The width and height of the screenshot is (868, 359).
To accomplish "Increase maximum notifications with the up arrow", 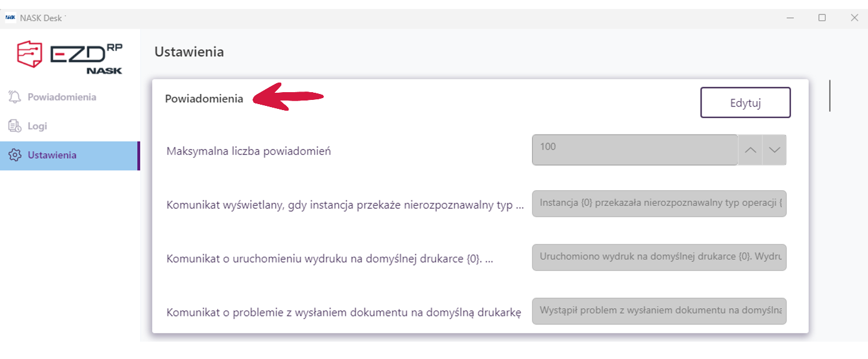I will [750, 150].
